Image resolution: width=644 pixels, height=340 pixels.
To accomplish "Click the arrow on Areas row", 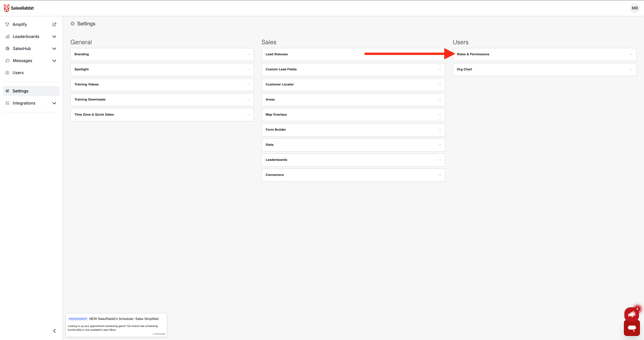I will pyautogui.click(x=439, y=100).
